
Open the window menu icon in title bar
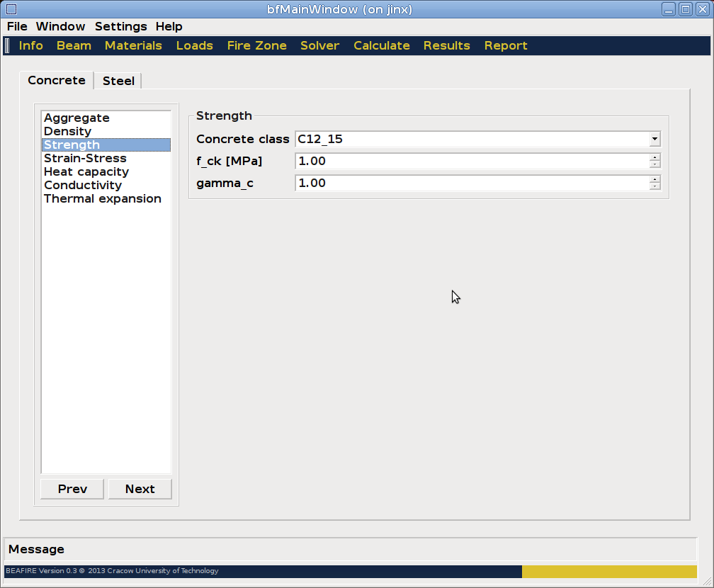pos(11,9)
